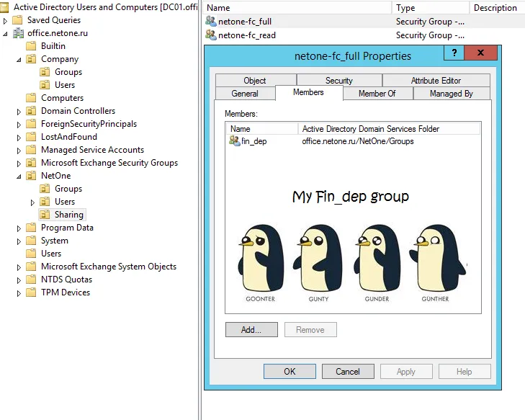525x420 pixels.
Task: Switch to the General tab
Action: click(x=245, y=93)
